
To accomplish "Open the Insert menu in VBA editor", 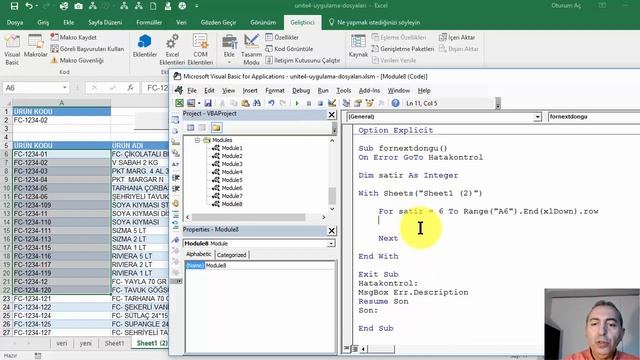I will pyautogui.click(x=250, y=91).
